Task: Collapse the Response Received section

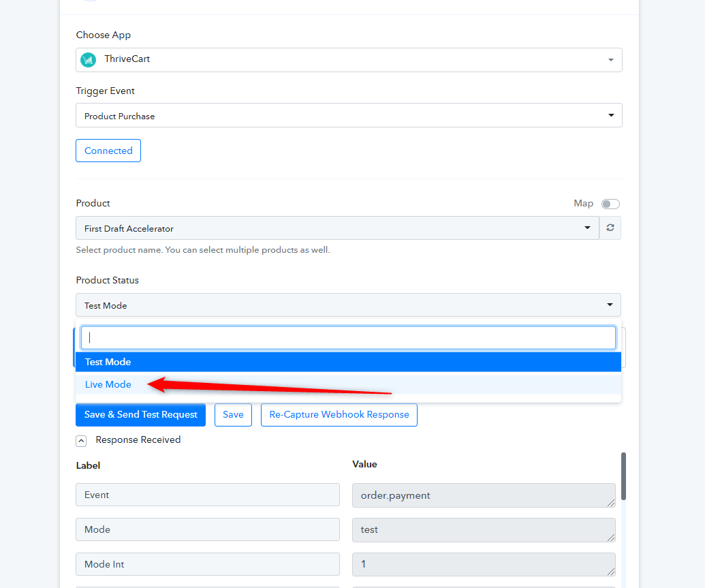Action: pos(81,441)
